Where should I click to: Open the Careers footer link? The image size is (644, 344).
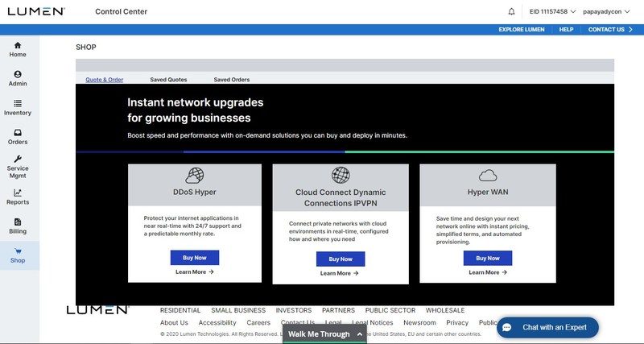point(258,322)
